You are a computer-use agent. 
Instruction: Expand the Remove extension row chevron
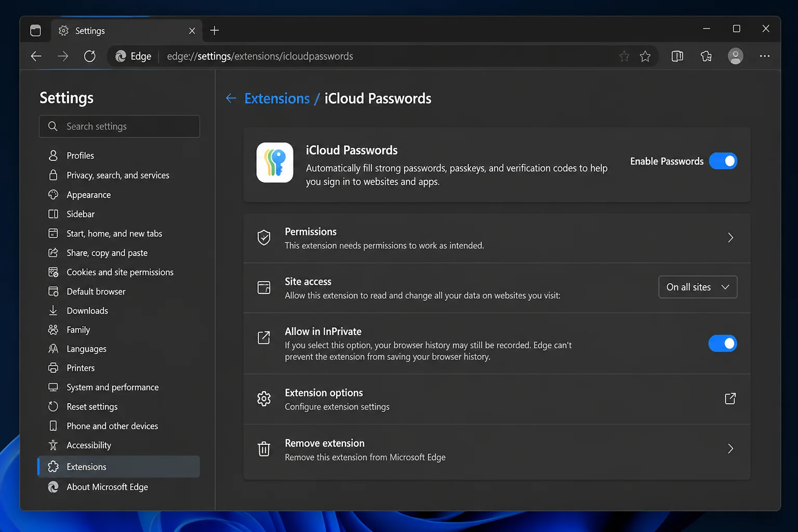(730, 448)
